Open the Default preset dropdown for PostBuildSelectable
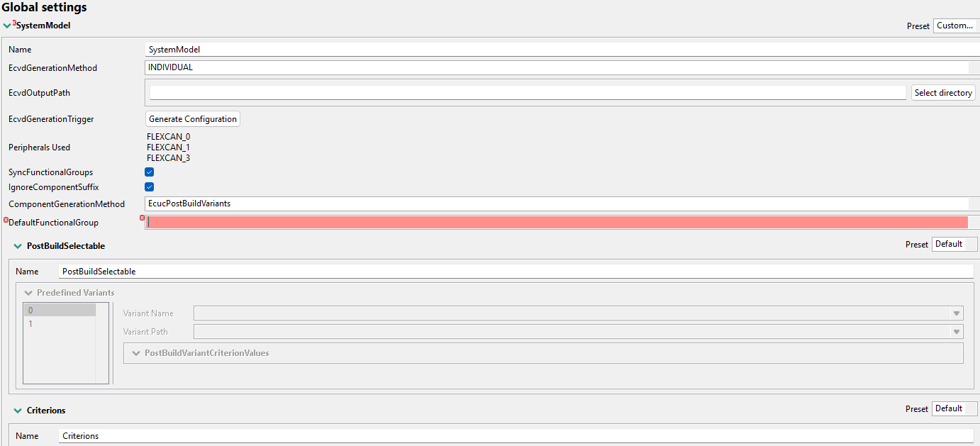 (x=954, y=243)
